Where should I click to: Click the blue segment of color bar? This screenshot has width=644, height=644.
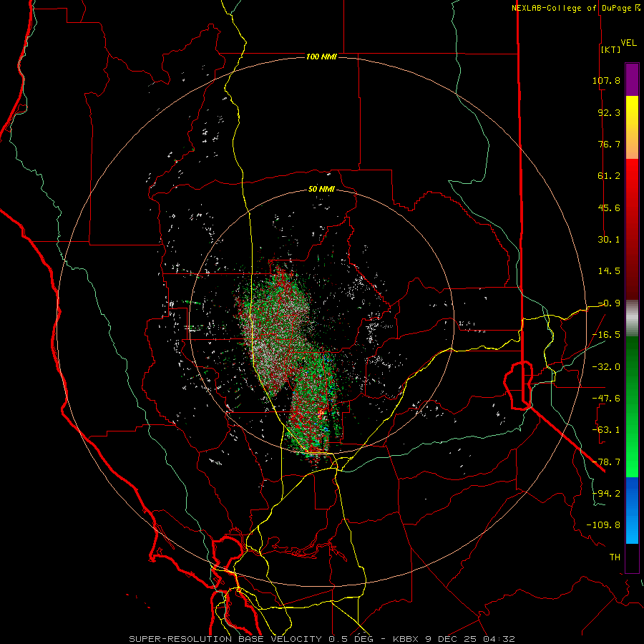click(632, 510)
